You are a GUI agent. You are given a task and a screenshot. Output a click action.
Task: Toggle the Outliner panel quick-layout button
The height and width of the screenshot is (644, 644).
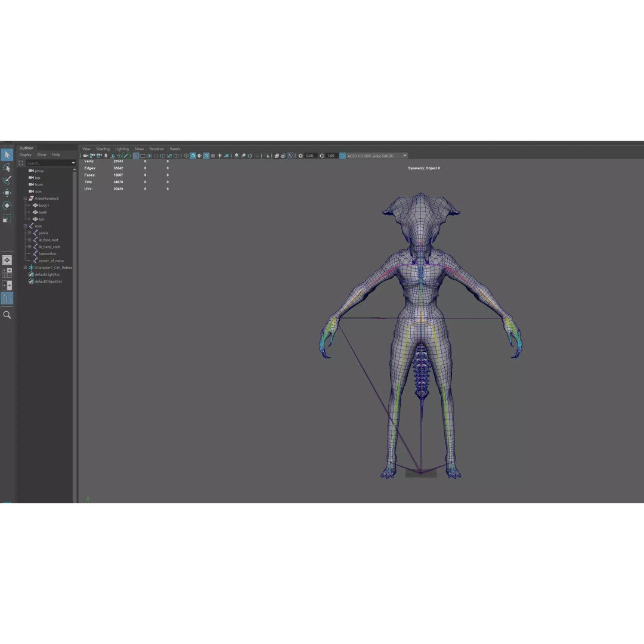[7, 298]
